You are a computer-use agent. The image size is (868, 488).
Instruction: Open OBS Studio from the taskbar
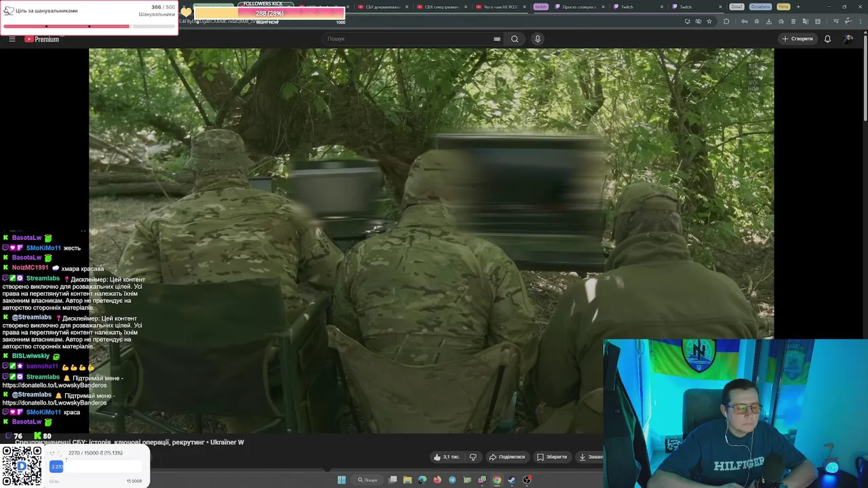(x=527, y=480)
